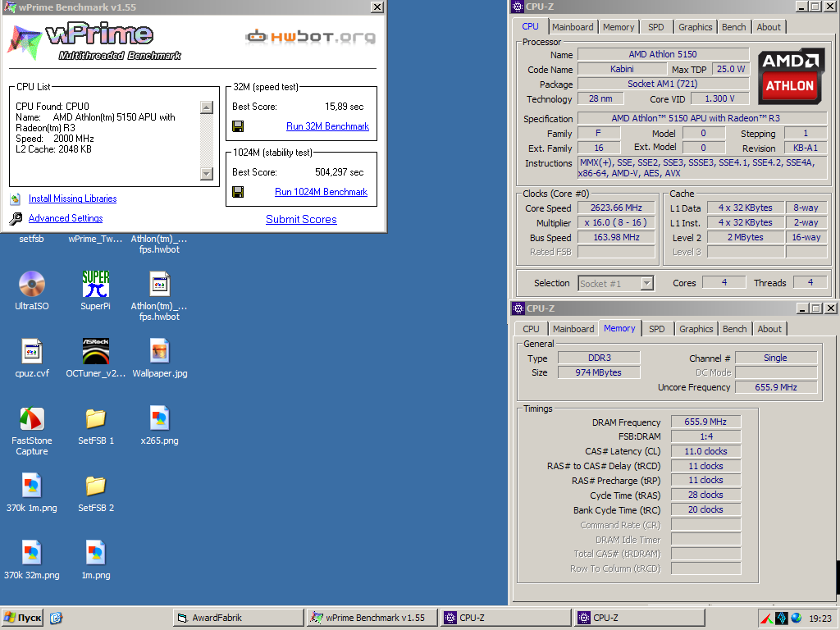The image size is (840, 630).
Task: Open Bench tab in bottom CPU-Z window
Action: pyautogui.click(x=734, y=329)
